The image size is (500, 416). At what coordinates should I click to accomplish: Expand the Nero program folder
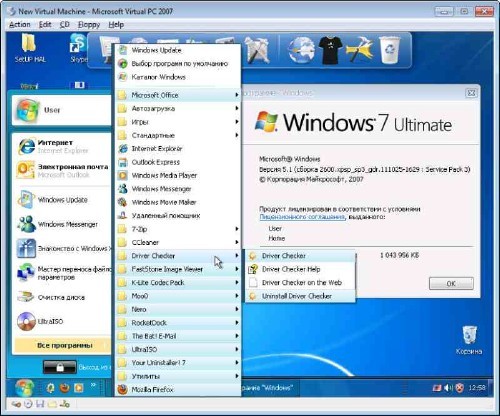click(x=178, y=309)
